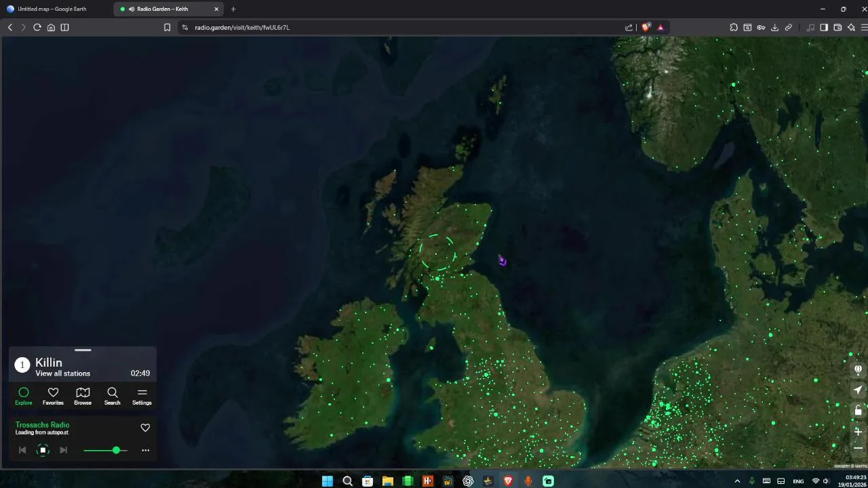Share the page link icon
The width and height of the screenshot is (868, 488).
click(629, 27)
